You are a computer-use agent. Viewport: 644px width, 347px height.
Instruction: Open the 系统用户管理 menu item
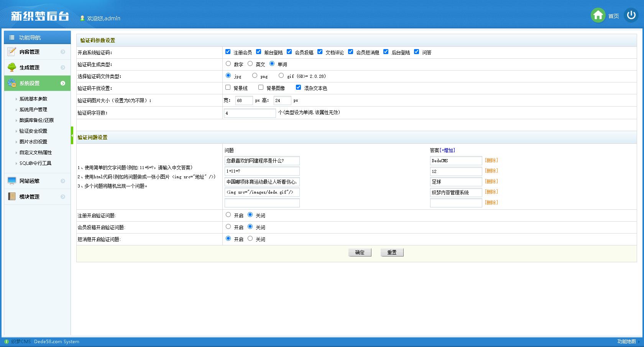pyautogui.click(x=33, y=109)
